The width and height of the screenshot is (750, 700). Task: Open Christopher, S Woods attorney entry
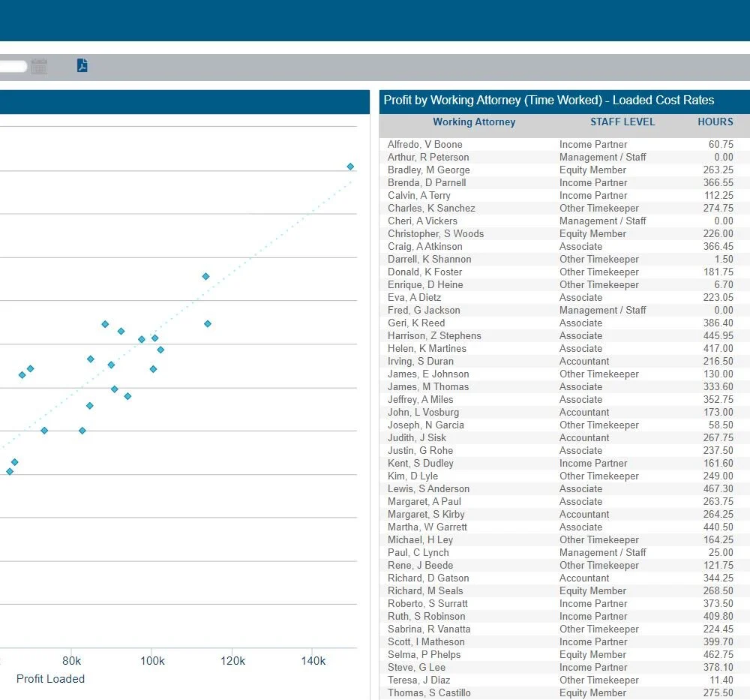436,233
